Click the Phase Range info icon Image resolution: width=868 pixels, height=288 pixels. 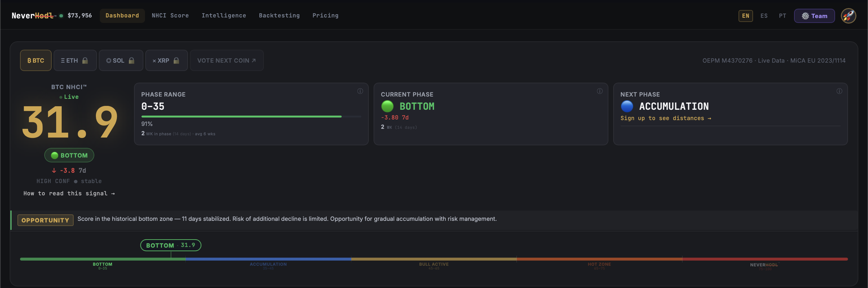click(x=360, y=91)
